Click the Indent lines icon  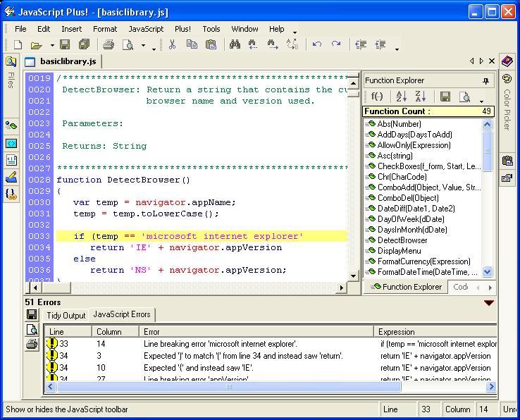tap(380, 44)
